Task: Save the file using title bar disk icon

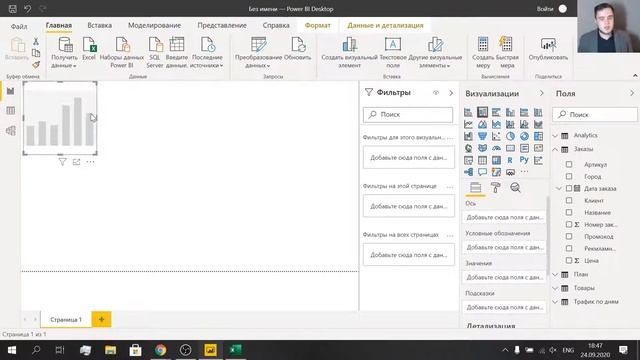Action: tap(13, 9)
